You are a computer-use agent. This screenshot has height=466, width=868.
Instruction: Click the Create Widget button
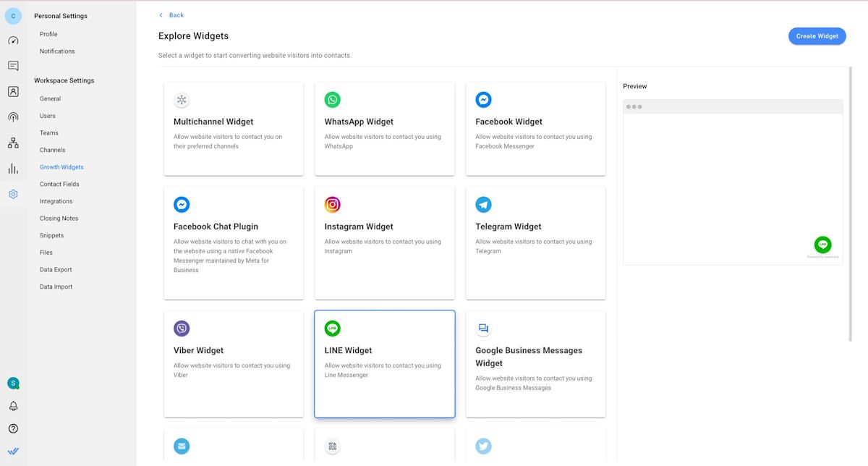[x=817, y=36]
